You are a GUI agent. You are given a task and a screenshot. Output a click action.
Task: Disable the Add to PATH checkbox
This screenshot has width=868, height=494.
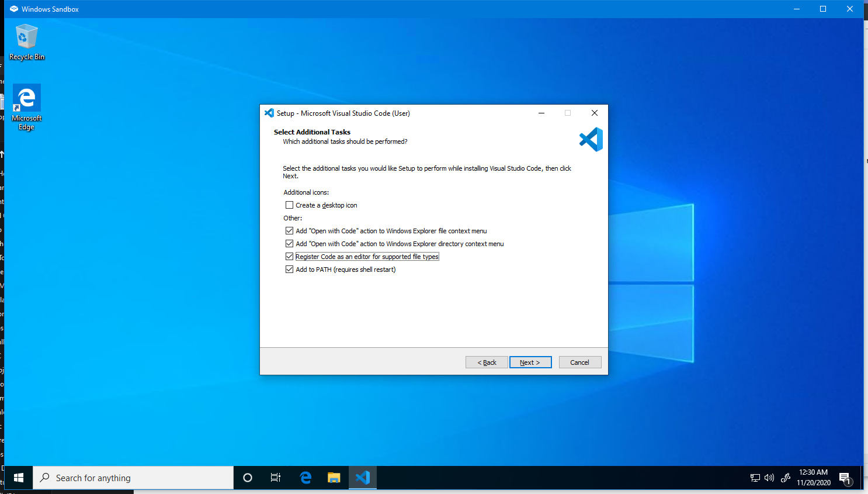pos(289,270)
